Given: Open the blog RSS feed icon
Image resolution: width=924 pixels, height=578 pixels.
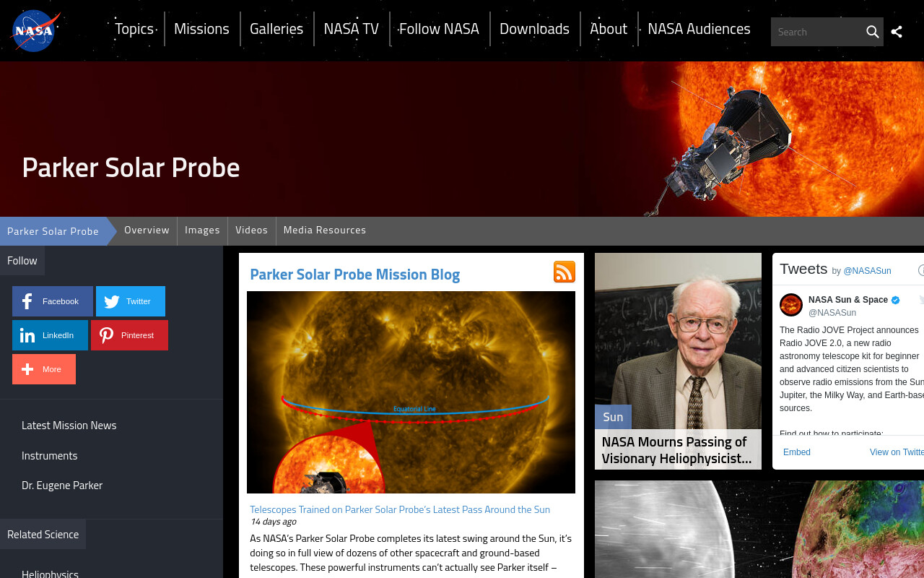Looking at the screenshot, I should pyautogui.click(x=565, y=272).
